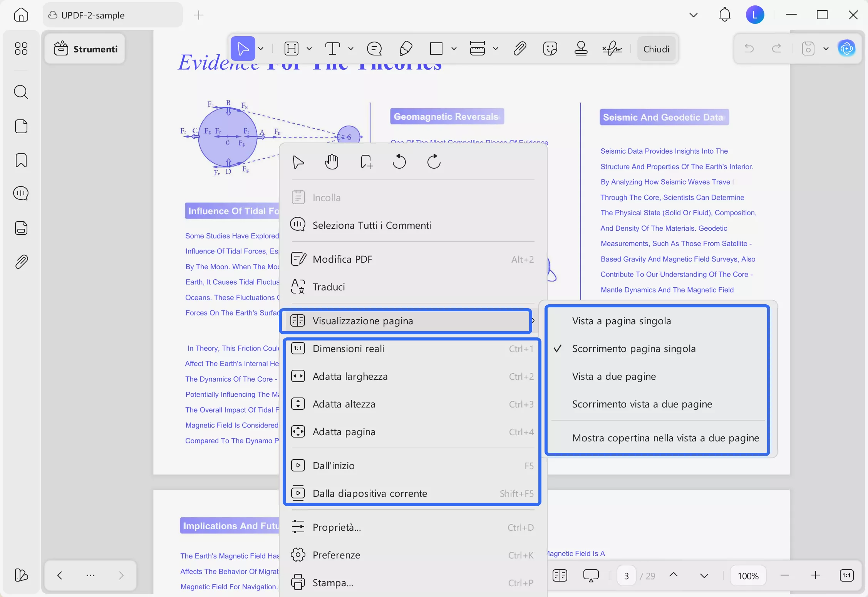Click the Chiudi button
Viewport: 868px width, 597px height.
pos(656,49)
